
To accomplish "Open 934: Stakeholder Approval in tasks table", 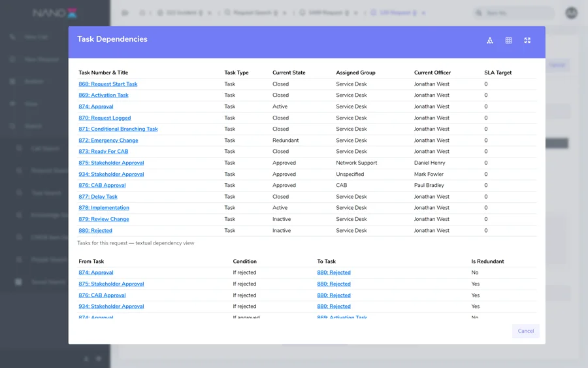I will tap(111, 174).
